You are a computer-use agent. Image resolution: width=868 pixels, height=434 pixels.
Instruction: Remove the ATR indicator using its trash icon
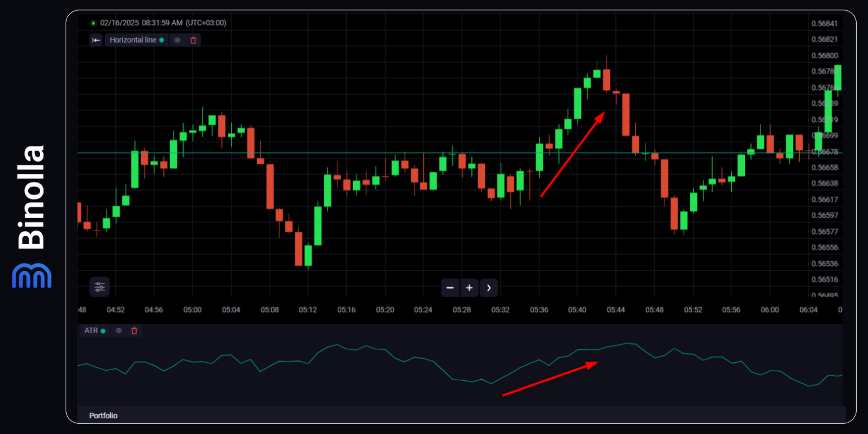[x=134, y=331]
